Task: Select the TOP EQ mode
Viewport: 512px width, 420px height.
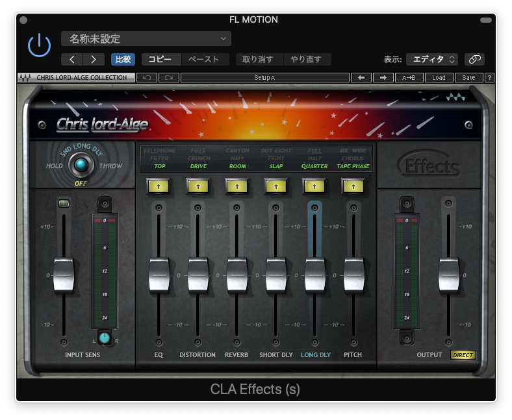Action: pyautogui.click(x=160, y=166)
